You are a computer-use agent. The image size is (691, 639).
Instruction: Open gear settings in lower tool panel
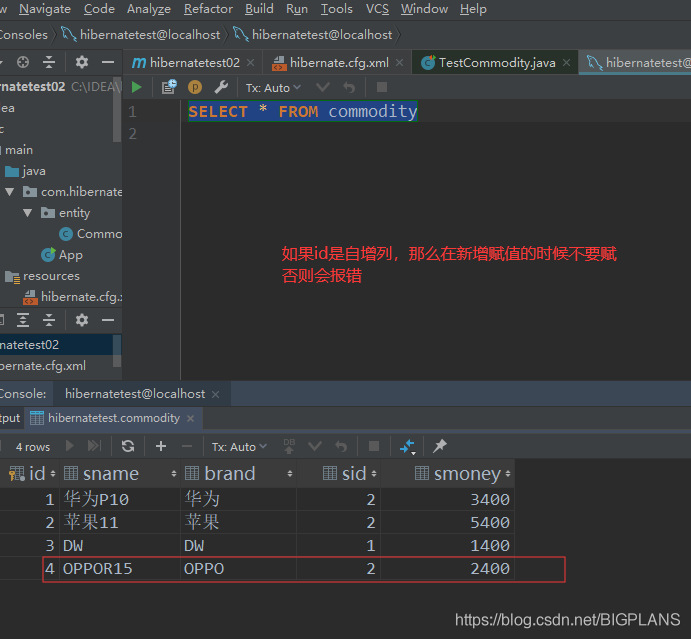pos(82,320)
